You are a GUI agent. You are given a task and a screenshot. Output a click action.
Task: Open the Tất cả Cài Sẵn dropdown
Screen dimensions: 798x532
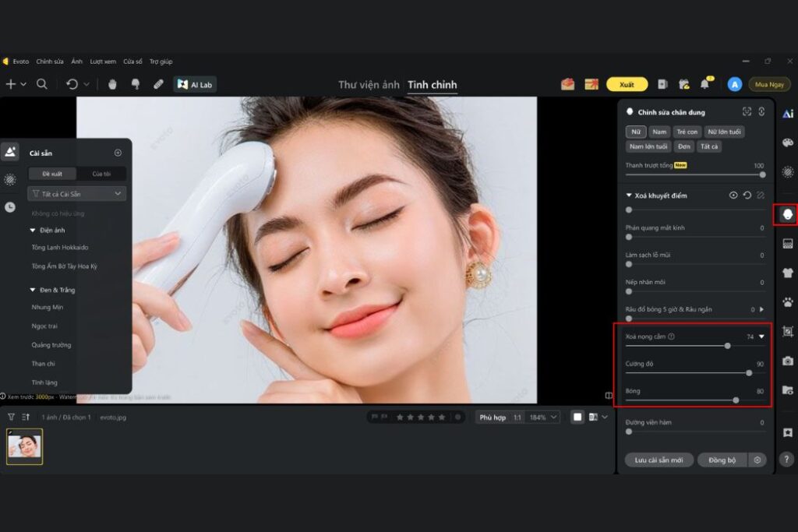pyautogui.click(x=77, y=194)
